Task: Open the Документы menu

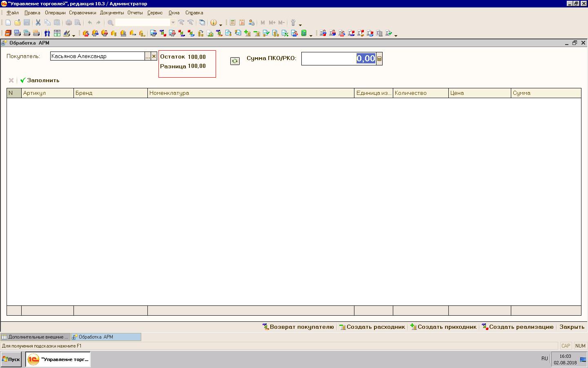Action: 111,13
